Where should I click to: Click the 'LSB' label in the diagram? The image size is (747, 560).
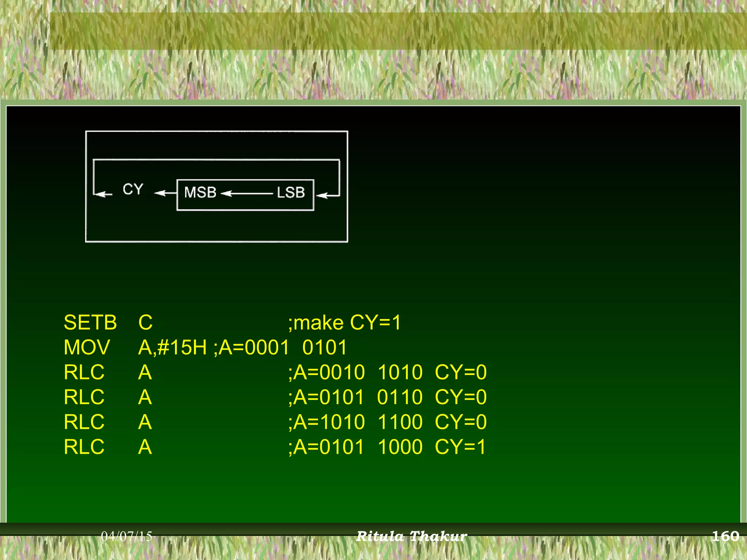(291, 192)
